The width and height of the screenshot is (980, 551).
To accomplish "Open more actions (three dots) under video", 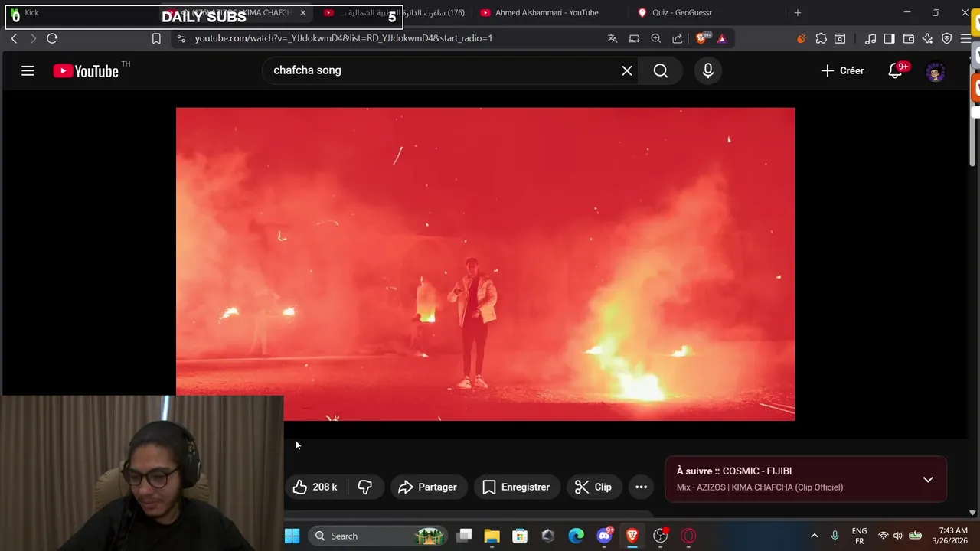I will pyautogui.click(x=642, y=487).
